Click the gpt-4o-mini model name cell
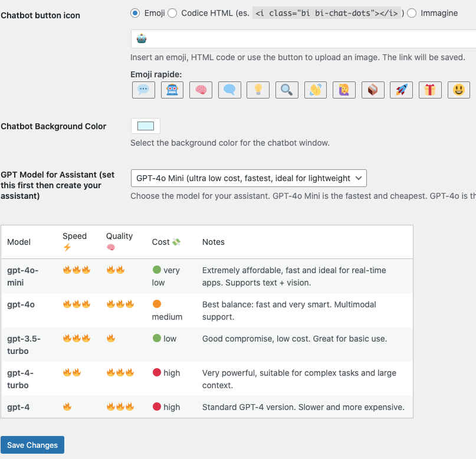This screenshot has width=476, height=459. [x=23, y=276]
